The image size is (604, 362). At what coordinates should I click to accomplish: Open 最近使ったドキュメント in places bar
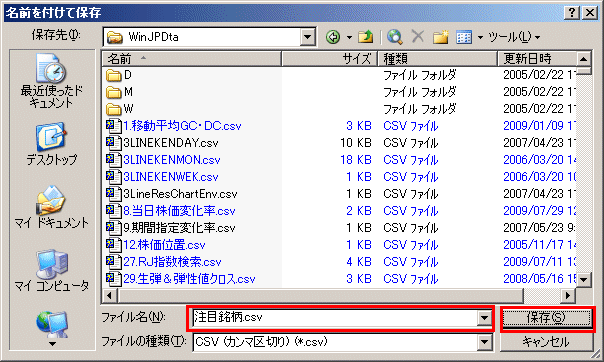pos(52,82)
